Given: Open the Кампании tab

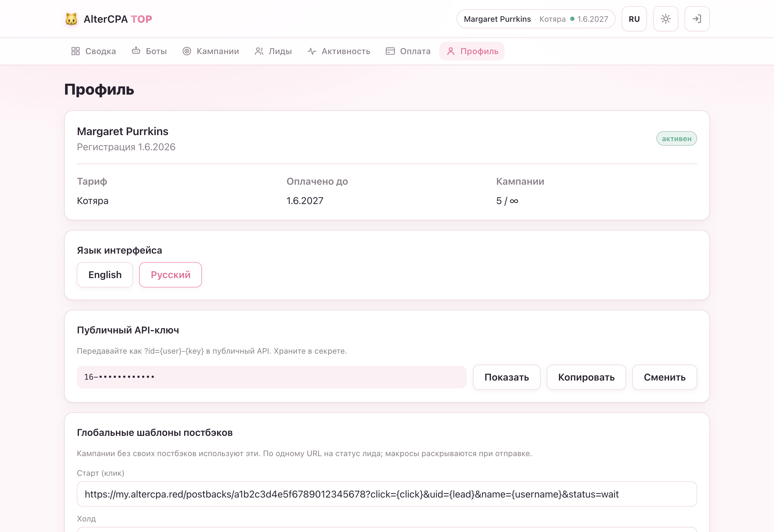Looking at the screenshot, I should pyautogui.click(x=211, y=51).
